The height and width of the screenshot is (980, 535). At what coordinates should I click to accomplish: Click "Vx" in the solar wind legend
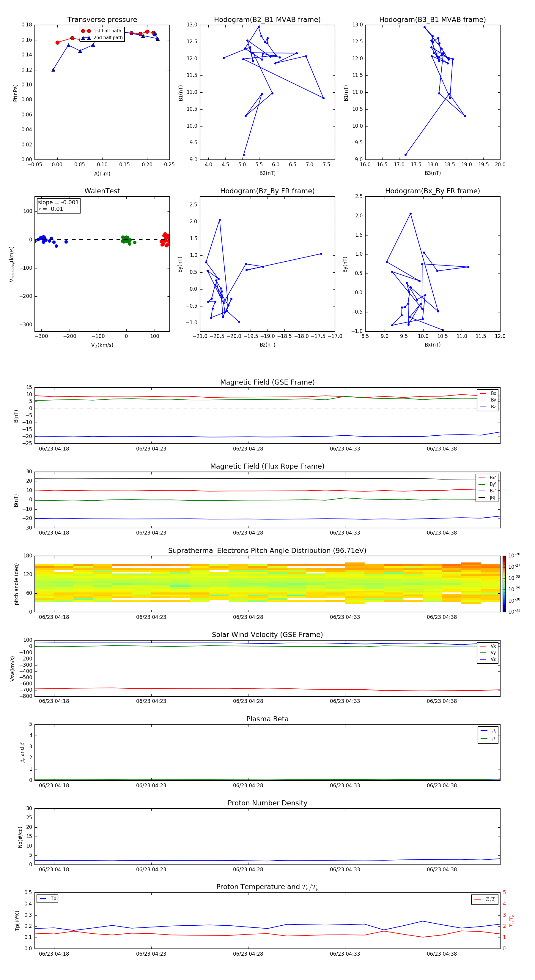pyautogui.click(x=488, y=646)
